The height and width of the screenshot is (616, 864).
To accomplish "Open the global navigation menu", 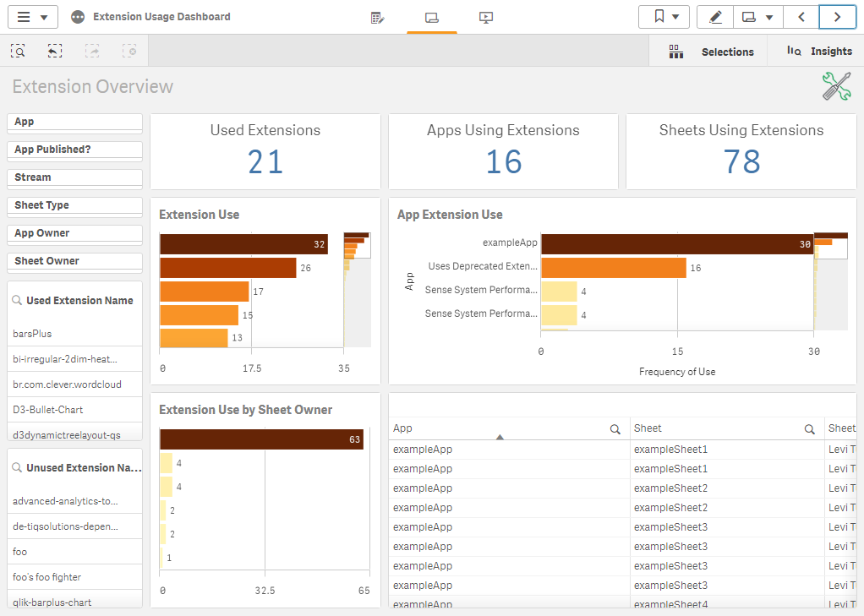I will (x=32, y=17).
